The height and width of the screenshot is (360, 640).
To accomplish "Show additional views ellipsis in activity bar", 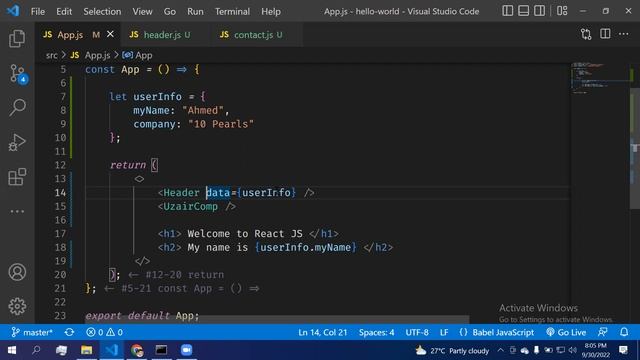I will pyautogui.click(x=17, y=211).
